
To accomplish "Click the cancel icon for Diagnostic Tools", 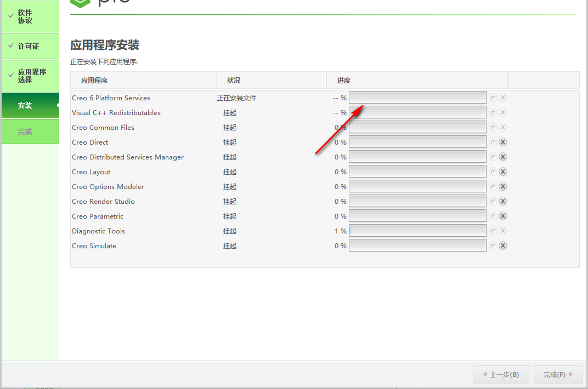I will pyautogui.click(x=503, y=231).
